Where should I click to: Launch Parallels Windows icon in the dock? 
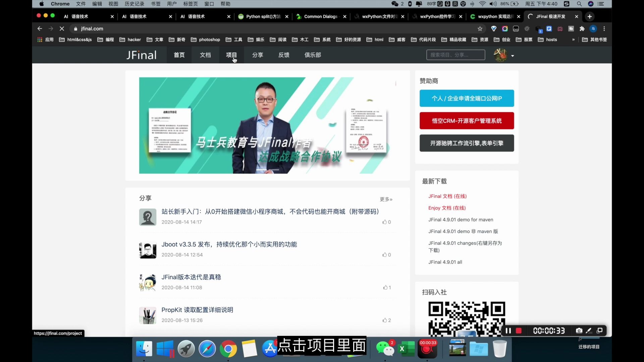point(165,349)
